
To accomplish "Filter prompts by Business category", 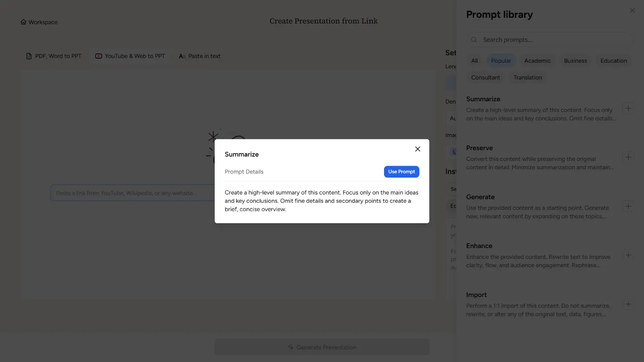I will pyautogui.click(x=575, y=61).
